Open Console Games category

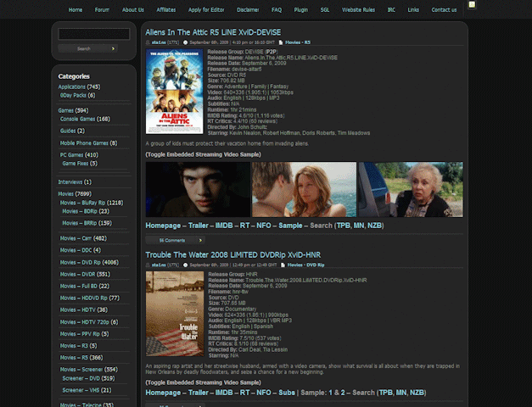pos(78,119)
